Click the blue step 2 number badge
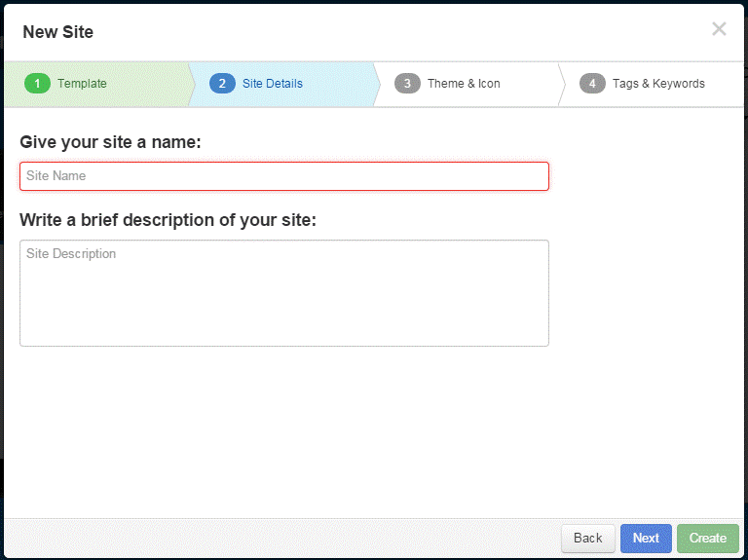The image size is (748, 560). tap(222, 84)
